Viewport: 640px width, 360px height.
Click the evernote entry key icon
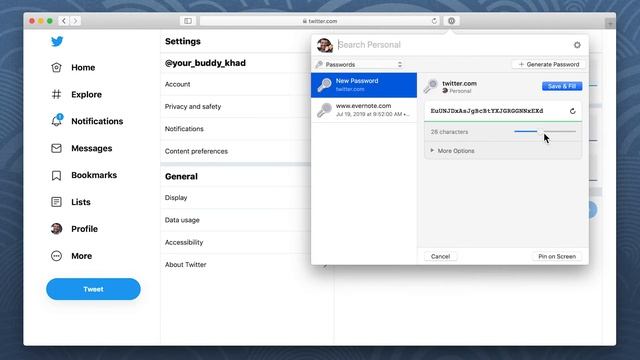324,110
